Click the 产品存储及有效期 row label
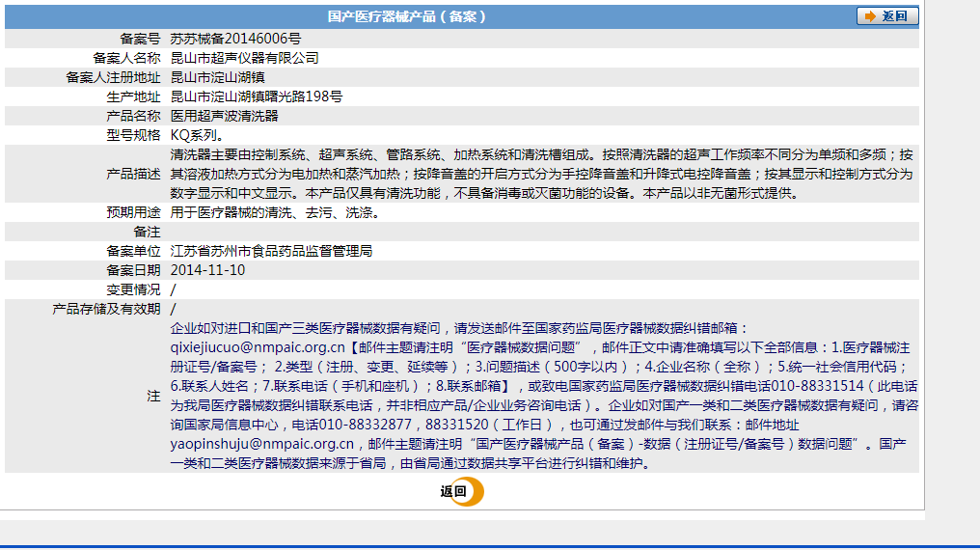980x550 pixels. [106, 309]
